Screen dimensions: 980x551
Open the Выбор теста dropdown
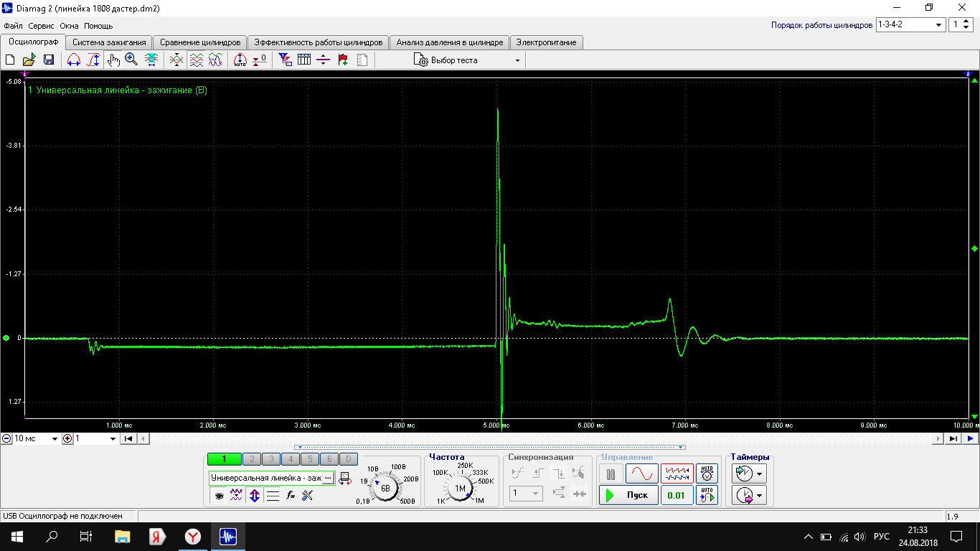click(x=467, y=60)
